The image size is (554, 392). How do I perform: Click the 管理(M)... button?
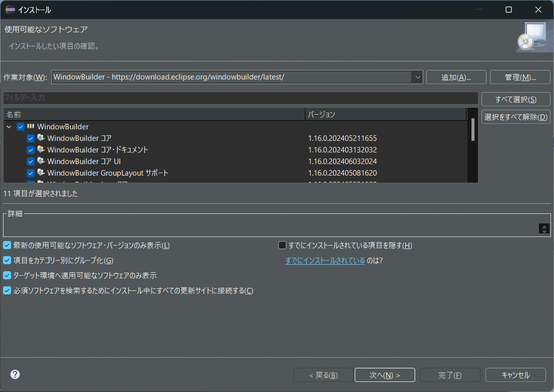click(x=520, y=77)
